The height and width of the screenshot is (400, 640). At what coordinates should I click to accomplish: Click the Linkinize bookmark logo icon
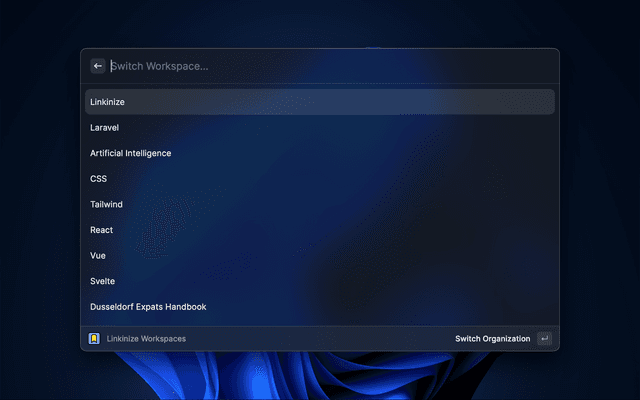point(94,339)
